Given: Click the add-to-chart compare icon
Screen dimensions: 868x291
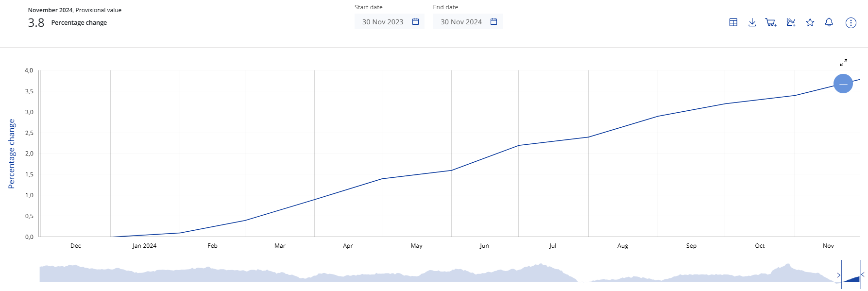Looking at the screenshot, I should (791, 22).
